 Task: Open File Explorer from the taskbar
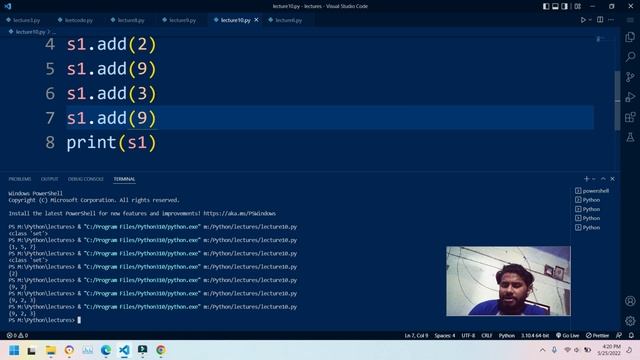[x=51, y=350]
